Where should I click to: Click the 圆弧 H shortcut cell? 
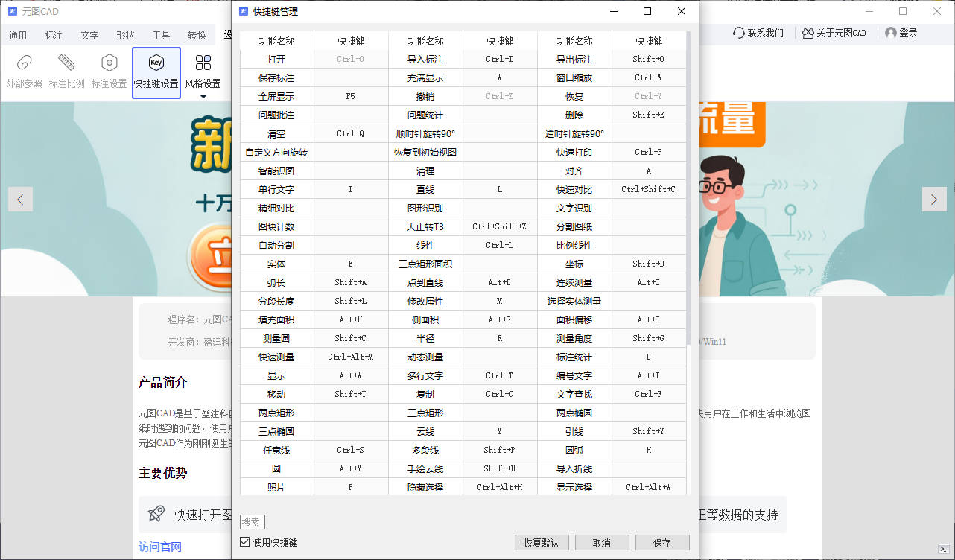pyautogui.click(x=649, y=450)
